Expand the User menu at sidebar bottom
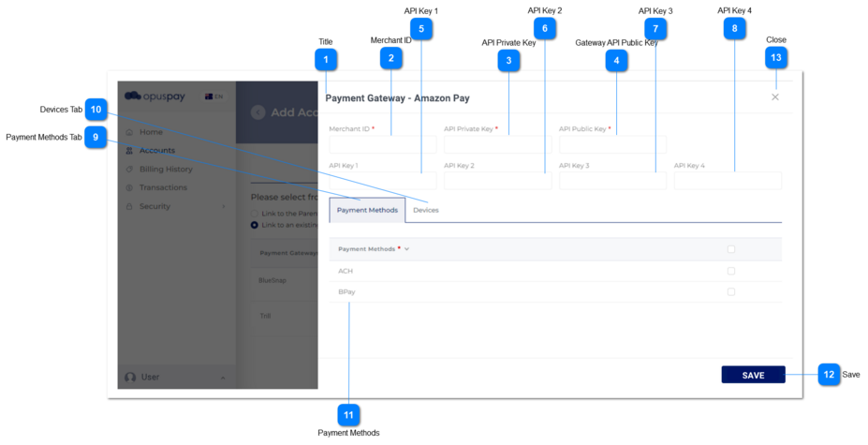 point(223,378)
